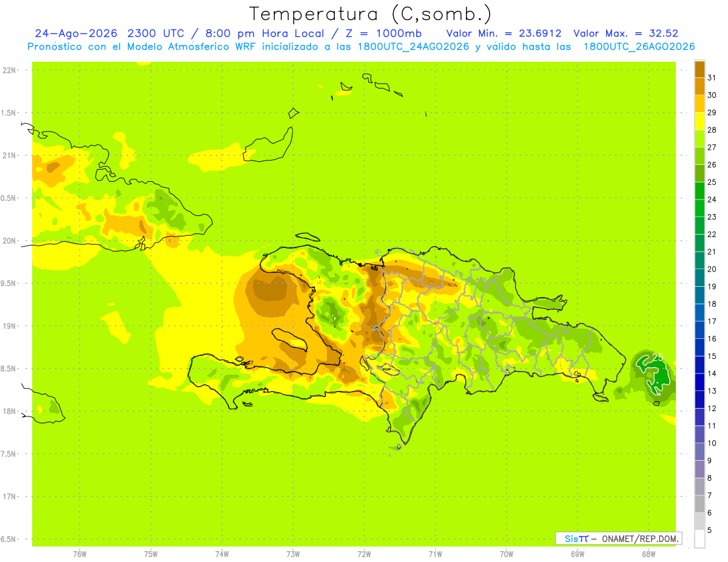This screenshot has width=728, height=562.
Task: Click the '19N' latitude label
Action: pos(9,326)
